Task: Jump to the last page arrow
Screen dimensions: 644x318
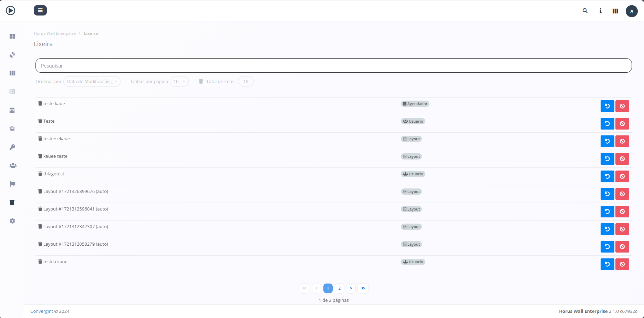Action: click(363, 288)
